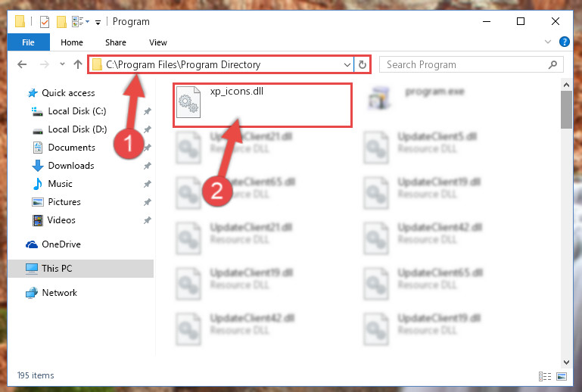Unpin Videos from Quick access
Viewport: 582px width, 392px height.
[x=148, y=220]
